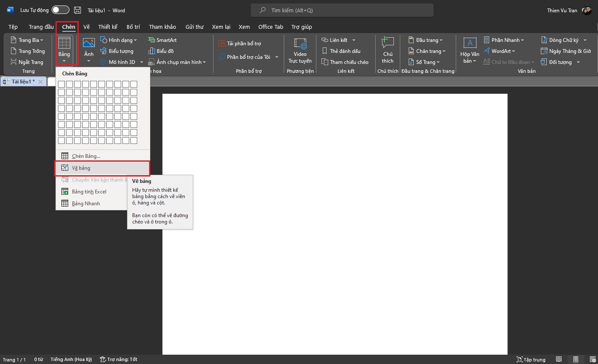This screenshot has width=598, height=364.
Task: Open the WordArt gallery
Action: (499, 51)
